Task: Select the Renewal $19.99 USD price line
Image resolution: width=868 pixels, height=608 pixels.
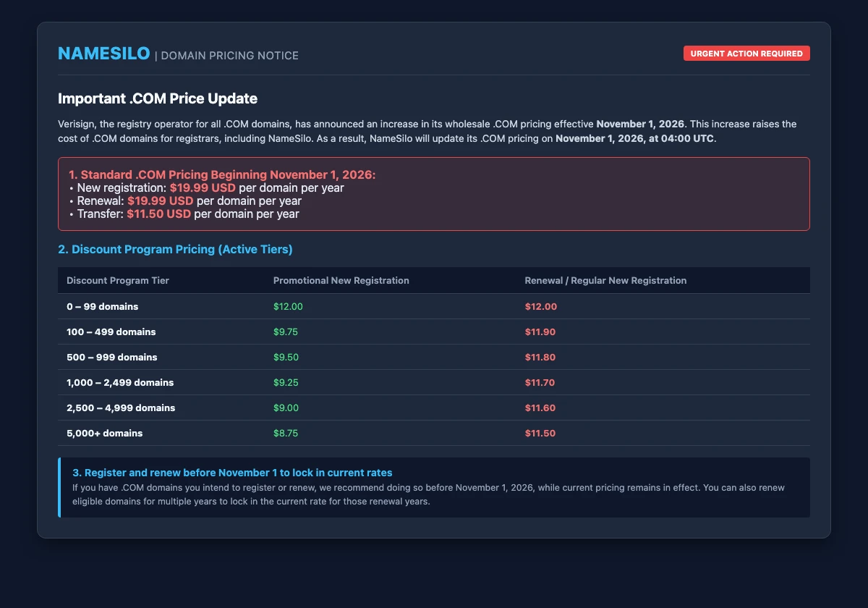Action: [x=184, y=201]
